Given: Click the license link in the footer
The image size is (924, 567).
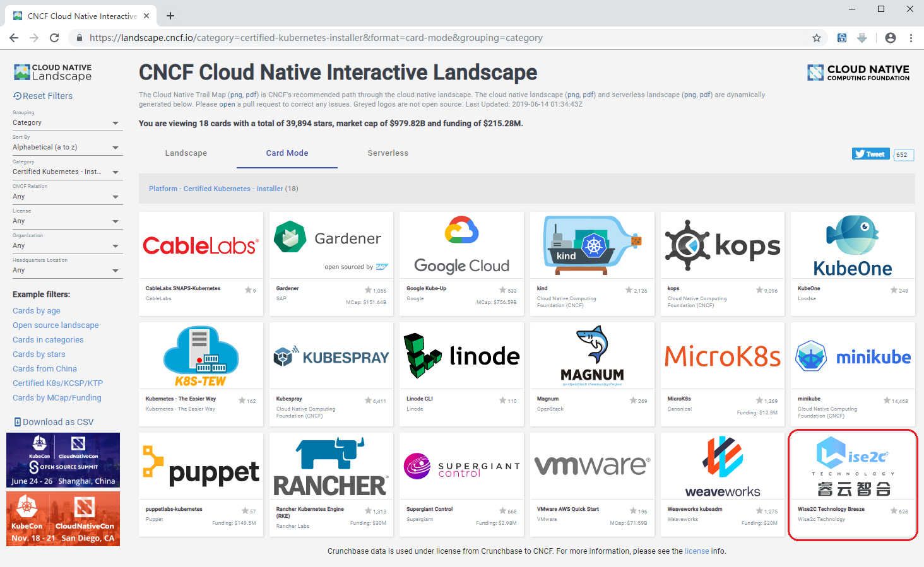Looking at the screenshot, I should coord(697,551).
